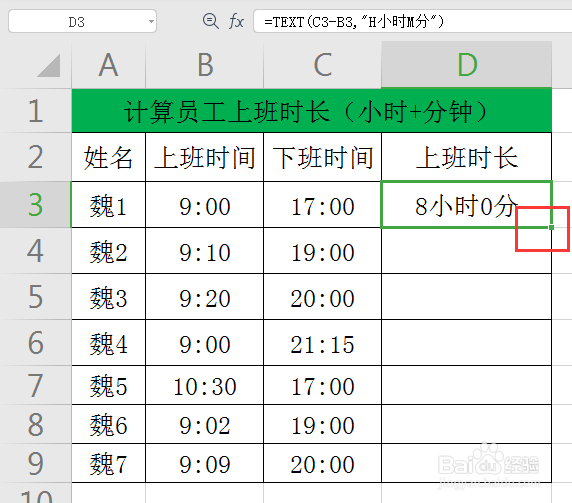Click start time cell 9:10
572x503 pixels.
[204, 251]
